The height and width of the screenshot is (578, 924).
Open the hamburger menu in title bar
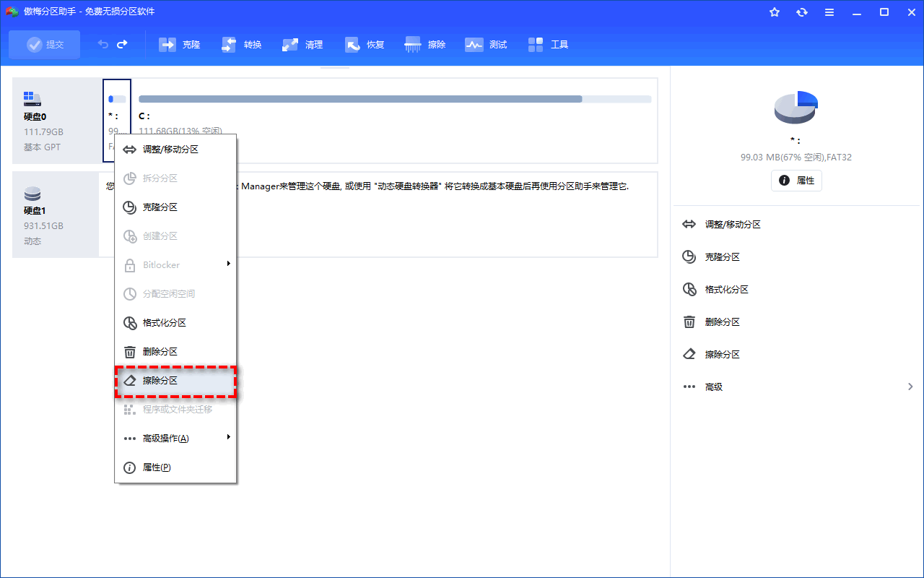pyautogui.click(x=829, y=12)
